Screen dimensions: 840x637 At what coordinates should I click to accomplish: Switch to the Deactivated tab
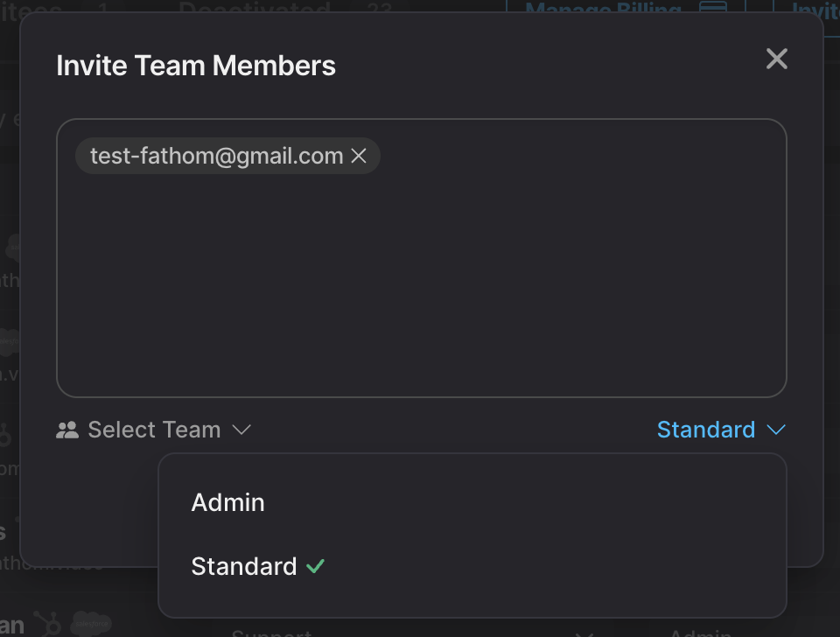[x=255, y=9]
